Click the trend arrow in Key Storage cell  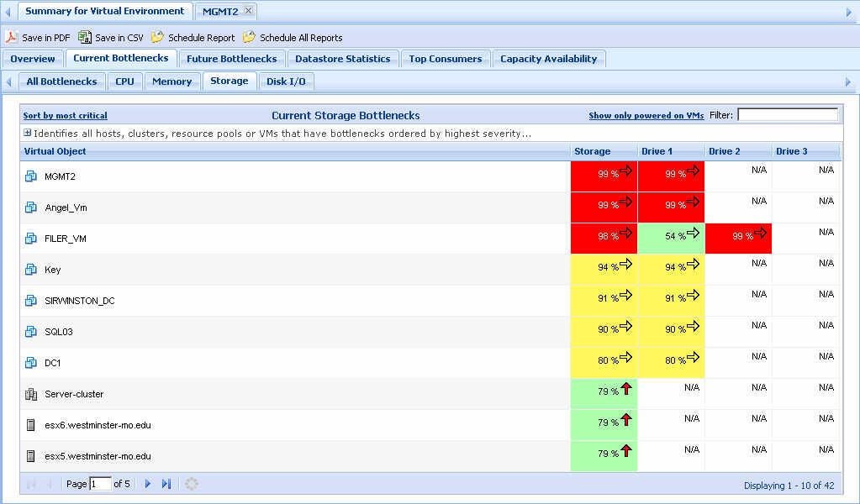pyautogui.click(x=625, y=264)
